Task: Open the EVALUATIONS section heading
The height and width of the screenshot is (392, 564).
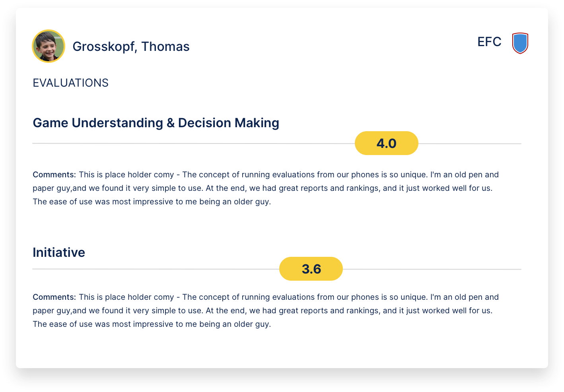Action: (70, 83)
